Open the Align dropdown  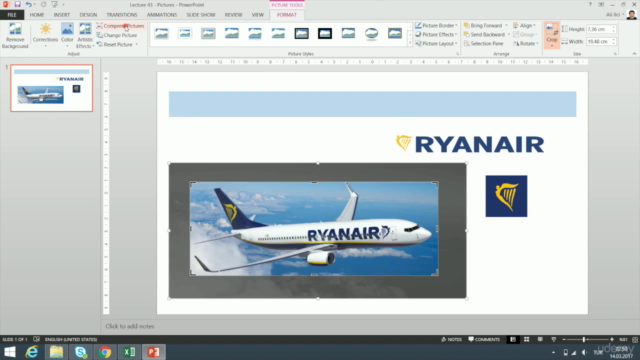pyautogui.click(x=524, y=25)
